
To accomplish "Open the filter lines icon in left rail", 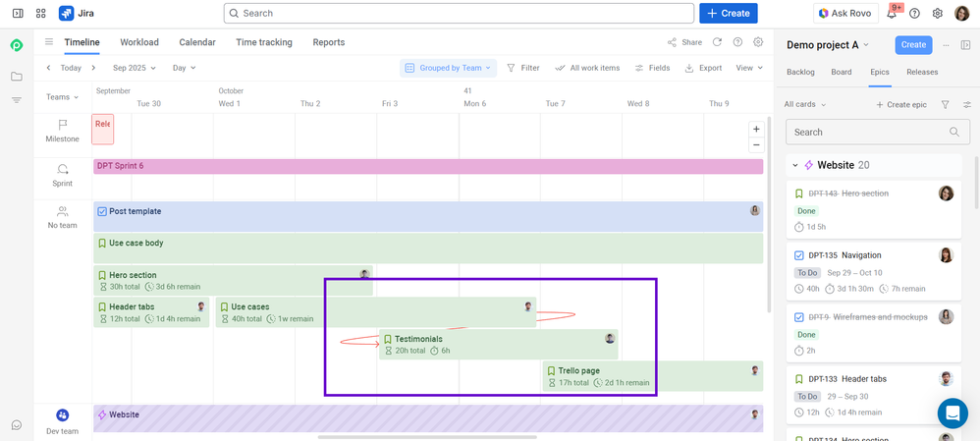I will (17, 100).
